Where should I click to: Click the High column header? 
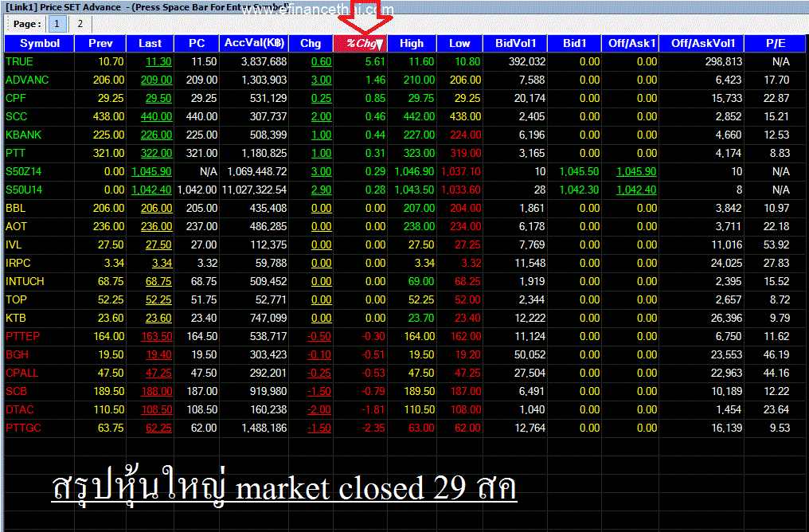(412, 43)
